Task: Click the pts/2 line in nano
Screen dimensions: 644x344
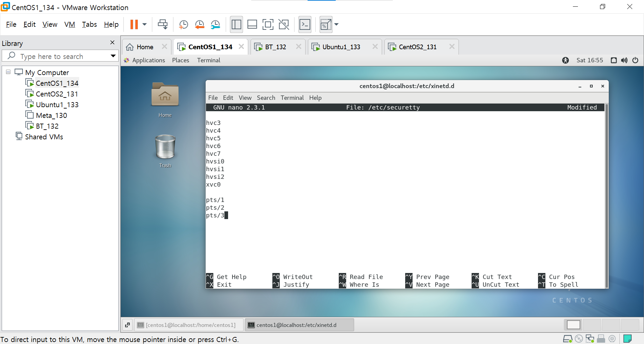Action: click(x=215, y=208)
